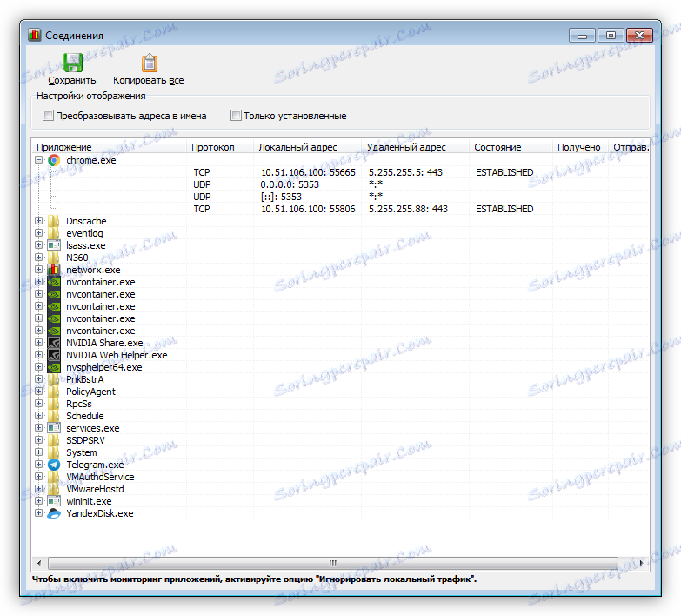
Task: Click the horizontal scrollbar thumb
Action: [x=333, y=563]
